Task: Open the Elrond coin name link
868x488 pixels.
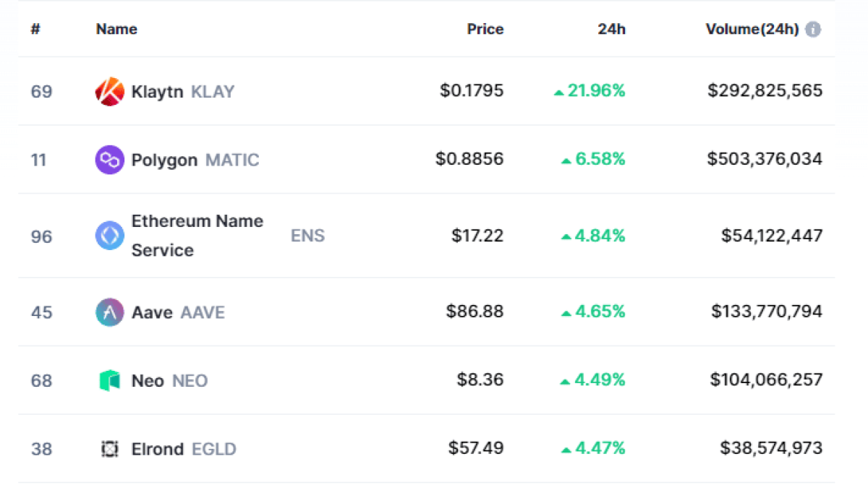Action: [x=158, y=449]
